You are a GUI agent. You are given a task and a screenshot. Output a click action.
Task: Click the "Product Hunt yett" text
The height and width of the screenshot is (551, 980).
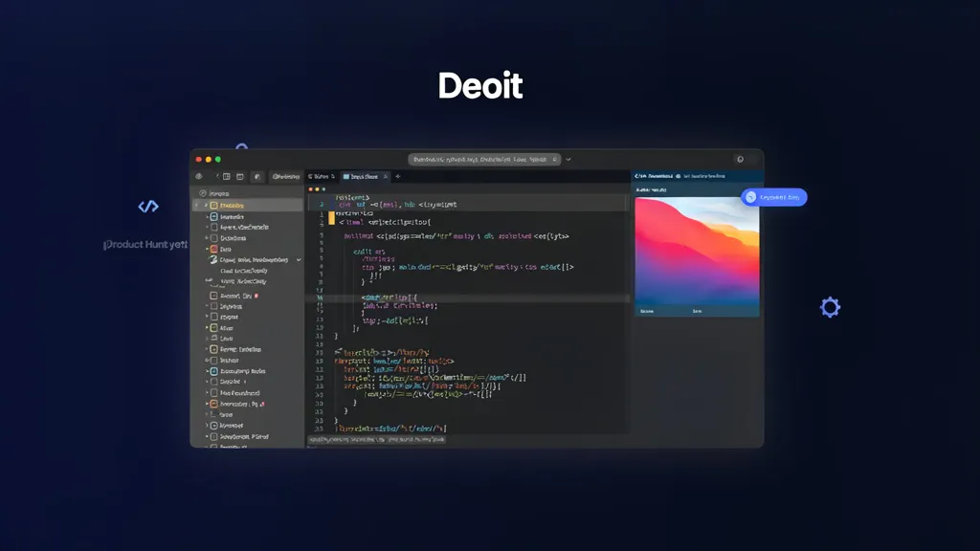tap(145, 245)
